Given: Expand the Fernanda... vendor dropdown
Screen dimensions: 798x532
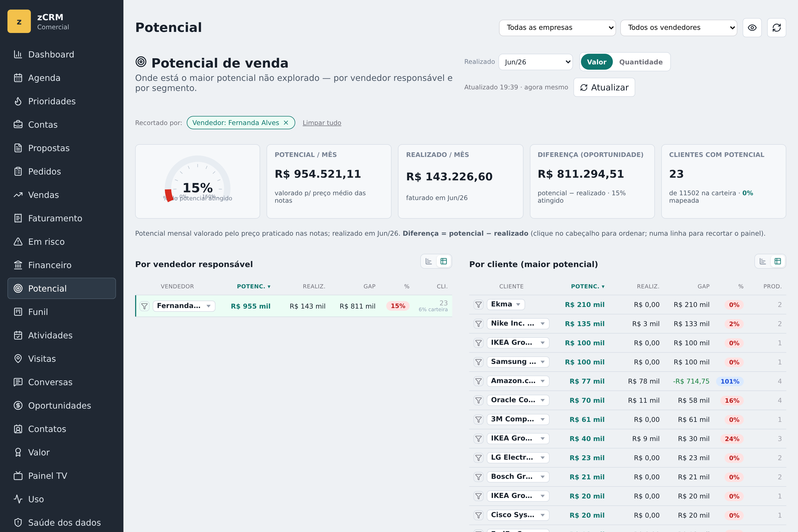Looking at the screenshot, I should click(x=184, y=306).
